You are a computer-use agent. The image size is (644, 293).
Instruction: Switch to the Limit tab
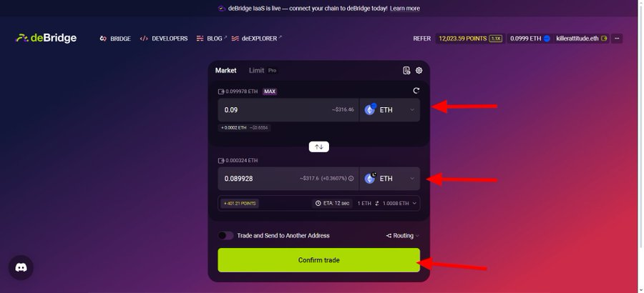tap(256, 70)
